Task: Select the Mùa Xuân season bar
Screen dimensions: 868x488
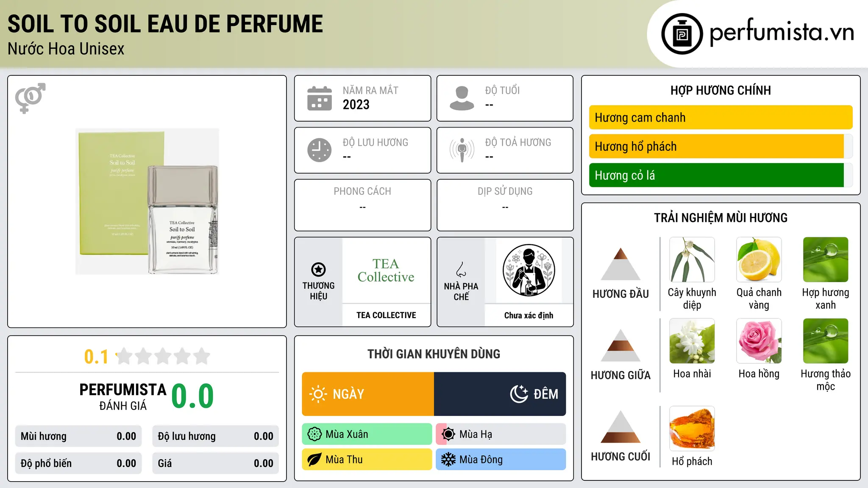Action: [x=367, y=434]
